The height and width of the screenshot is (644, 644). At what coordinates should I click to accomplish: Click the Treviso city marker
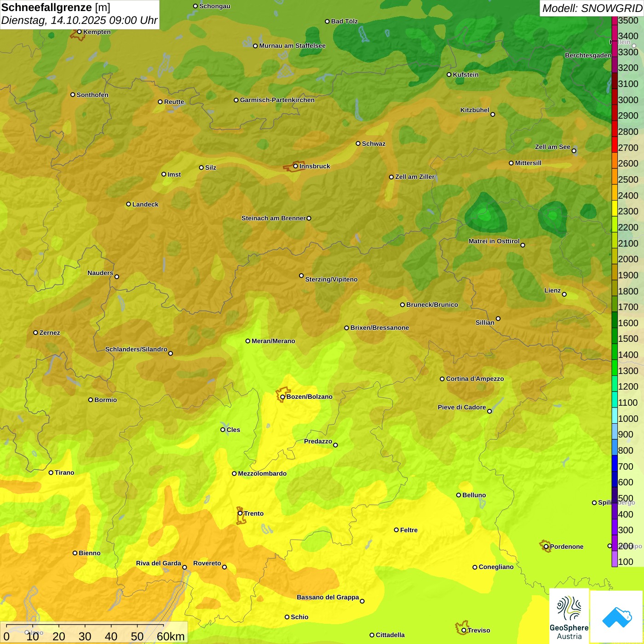(464, 630)
